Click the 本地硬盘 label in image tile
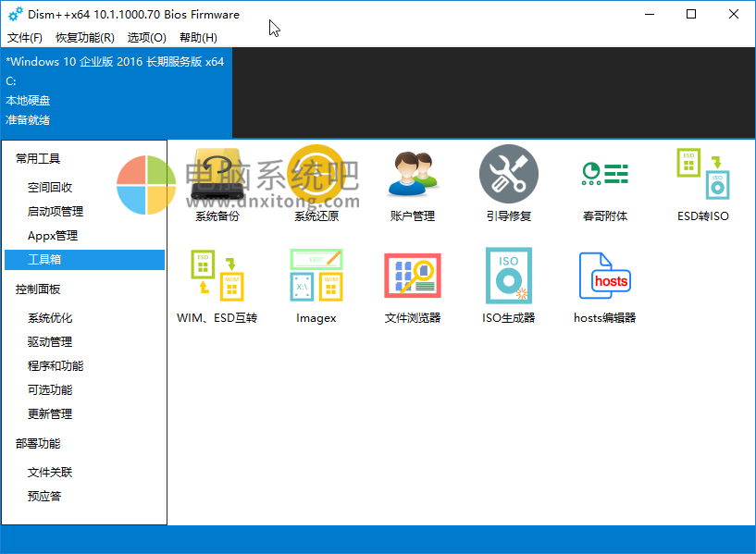This screenshot has height=554, width=756. click(x=28, y=101)
